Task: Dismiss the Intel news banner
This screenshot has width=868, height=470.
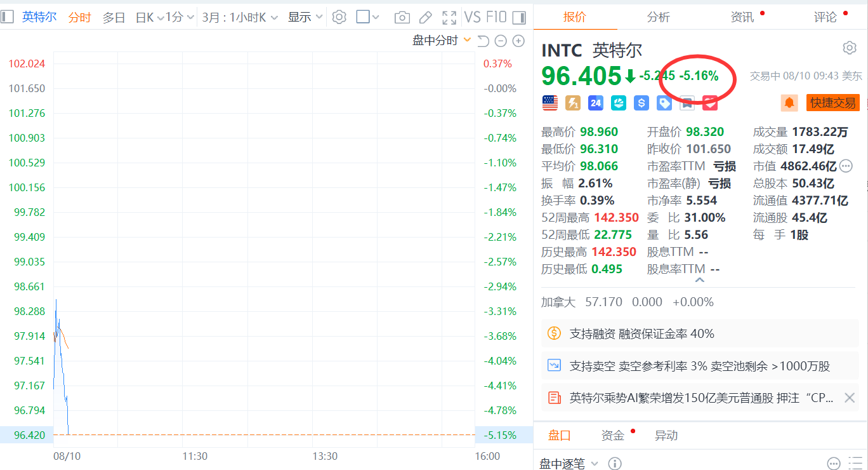Action: point(850,398)
